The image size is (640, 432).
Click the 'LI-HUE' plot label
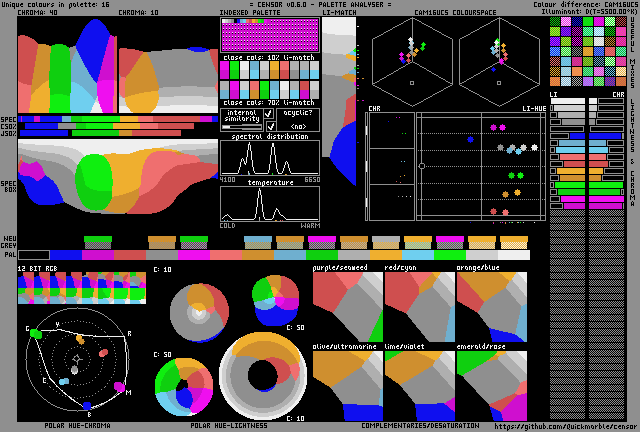534,109
